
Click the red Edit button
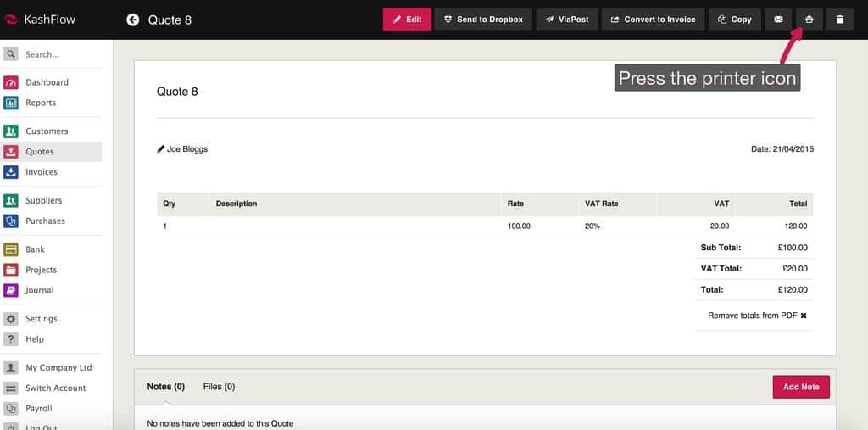407,20
